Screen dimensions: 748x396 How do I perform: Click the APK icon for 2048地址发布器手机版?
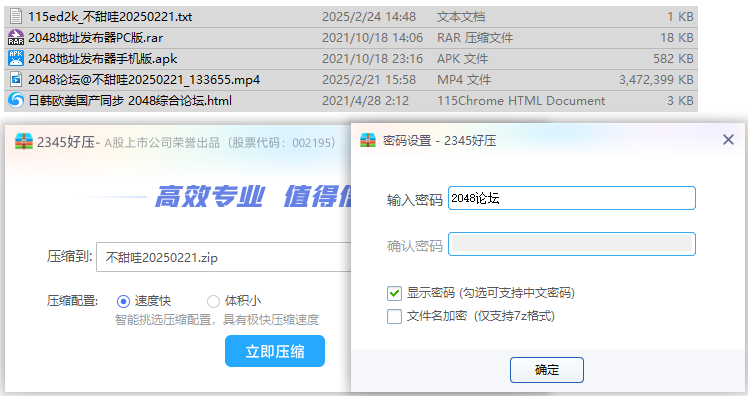tap(16, 58)
